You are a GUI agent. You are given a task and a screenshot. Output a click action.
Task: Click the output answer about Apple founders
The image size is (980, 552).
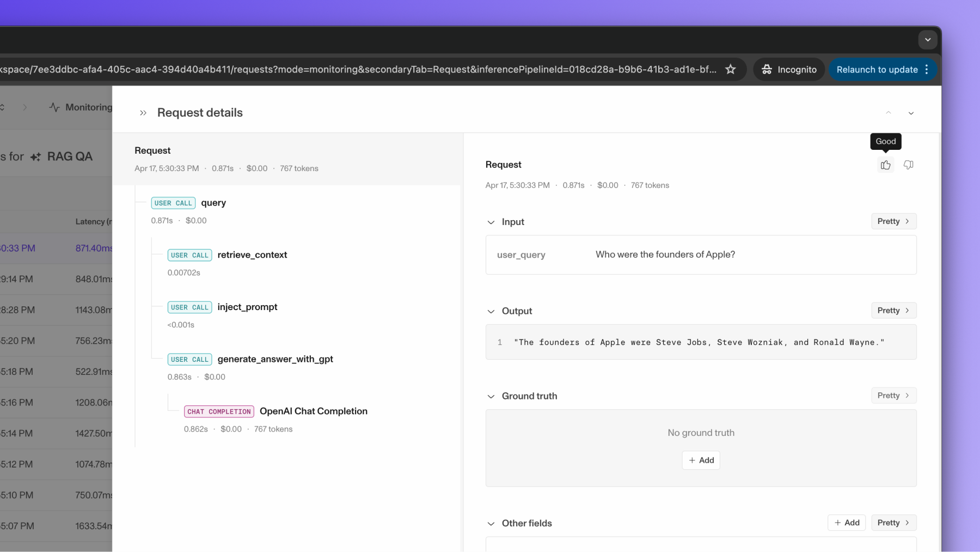[699, 342]
